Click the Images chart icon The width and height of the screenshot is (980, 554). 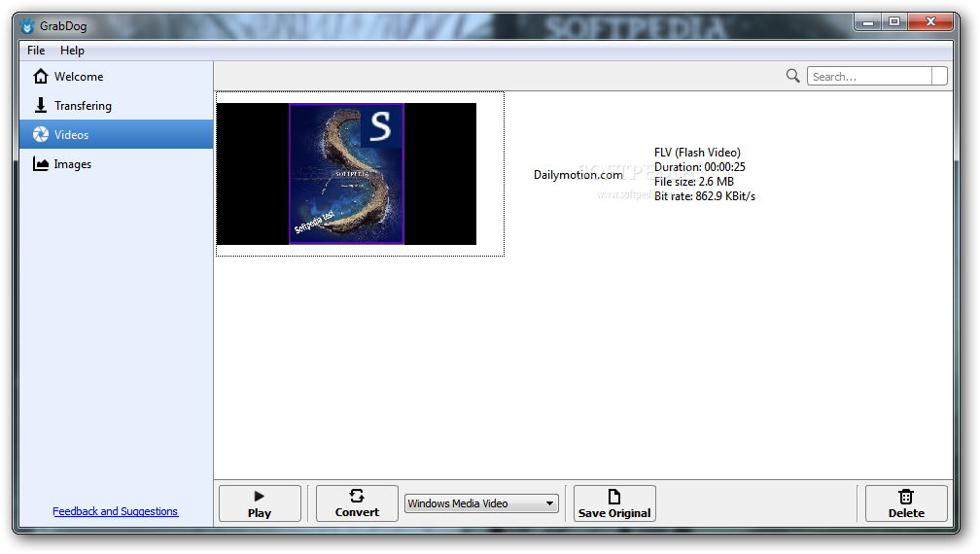tap(41, 163)
